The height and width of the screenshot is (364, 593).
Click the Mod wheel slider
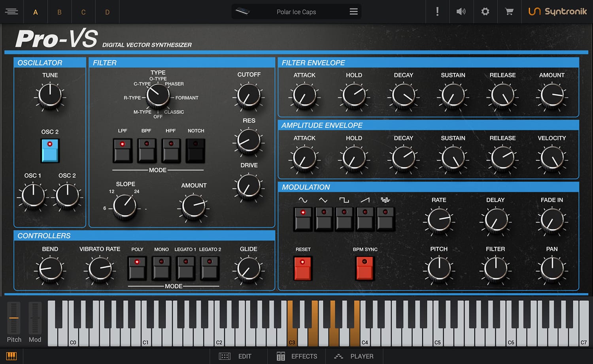click(x=35, y=318)
